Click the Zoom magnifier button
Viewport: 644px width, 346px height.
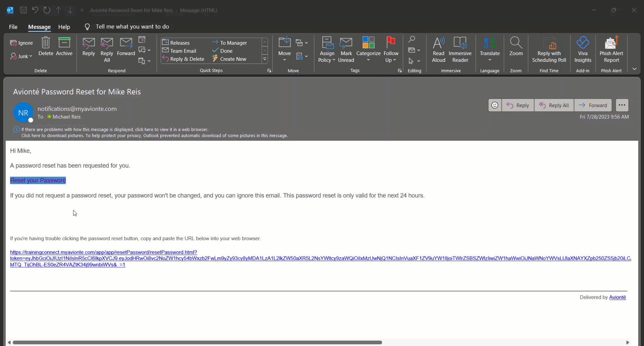point(516,46)
